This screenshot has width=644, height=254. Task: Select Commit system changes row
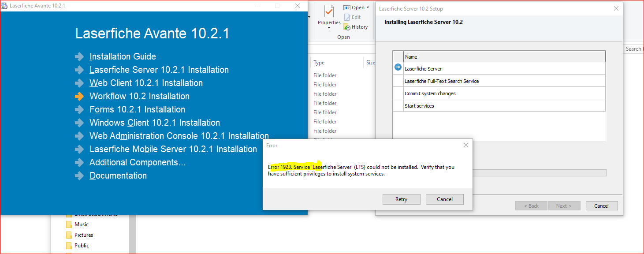(x=499, y=93)
